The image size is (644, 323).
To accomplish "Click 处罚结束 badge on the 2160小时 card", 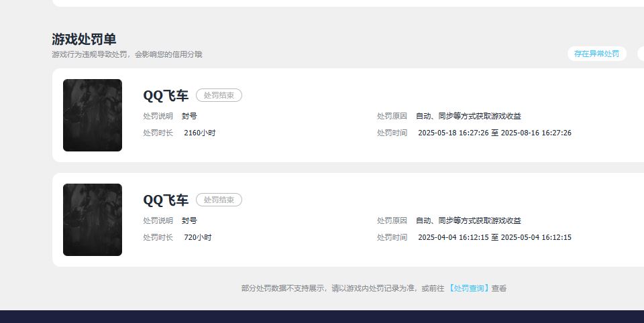I will tap(219, 95).
